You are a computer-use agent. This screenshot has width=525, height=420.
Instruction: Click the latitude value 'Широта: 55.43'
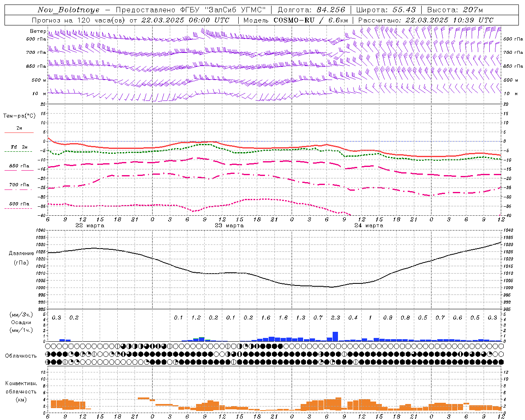[386, 10]
